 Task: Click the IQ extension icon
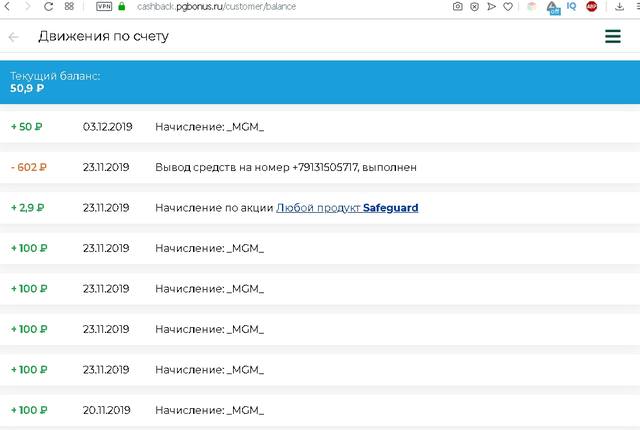click(x=571, y=6)
